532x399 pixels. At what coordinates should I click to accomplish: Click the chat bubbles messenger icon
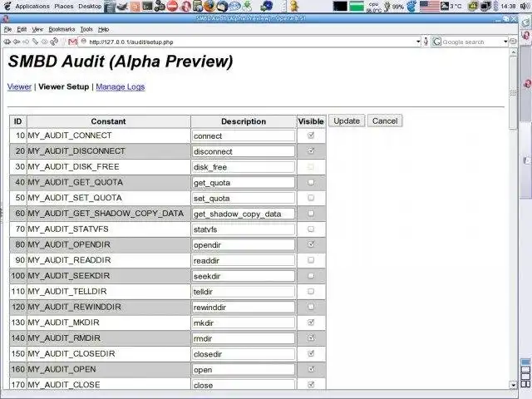[234, 6]
